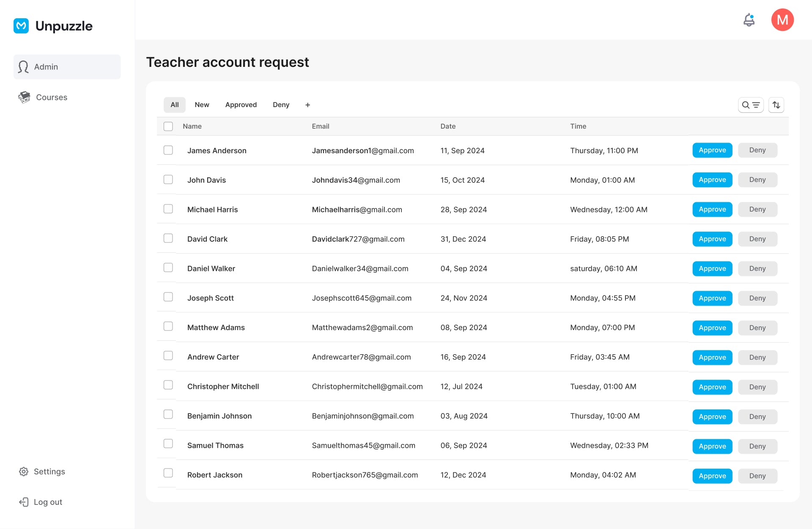Tick the checkbox beside Robert Jackson
Screen dimensions: 812x529
pyautogui.click(x=168, y=473)
